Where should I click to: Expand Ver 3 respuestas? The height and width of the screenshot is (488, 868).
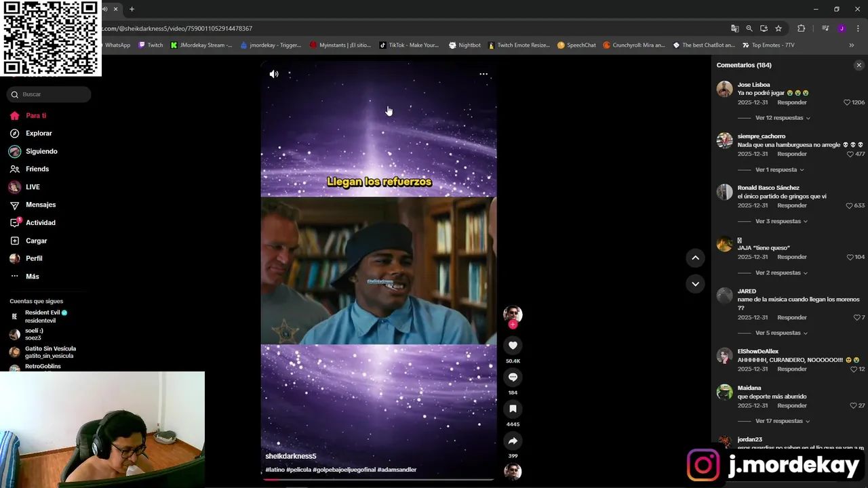[x=781, y=221]
